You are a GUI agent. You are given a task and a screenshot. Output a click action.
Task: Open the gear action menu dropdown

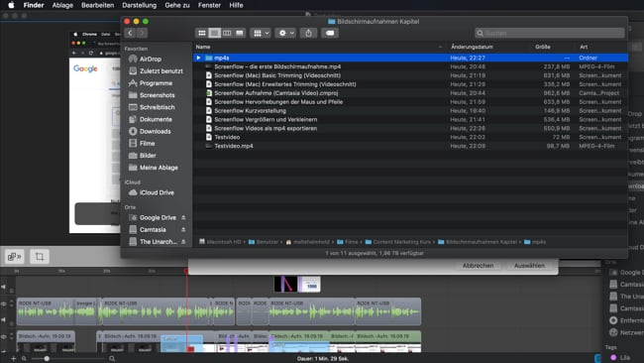pos(286,33)
